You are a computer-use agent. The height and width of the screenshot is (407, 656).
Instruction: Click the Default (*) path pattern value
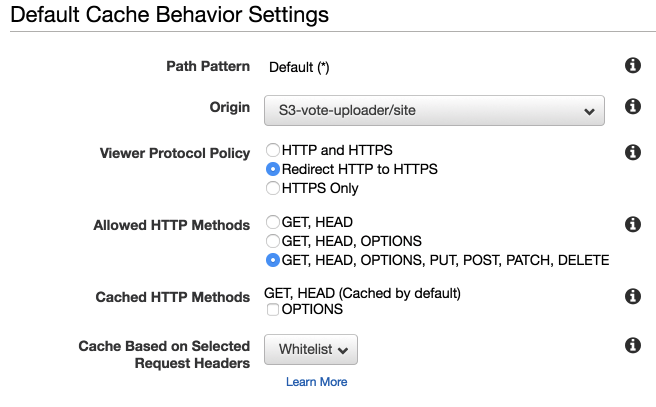pos(299,67)
